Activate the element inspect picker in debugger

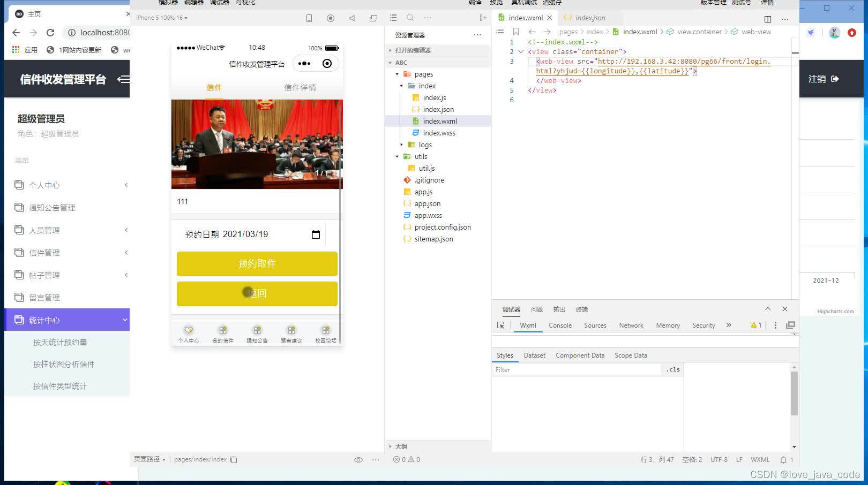tap(501, 325)
